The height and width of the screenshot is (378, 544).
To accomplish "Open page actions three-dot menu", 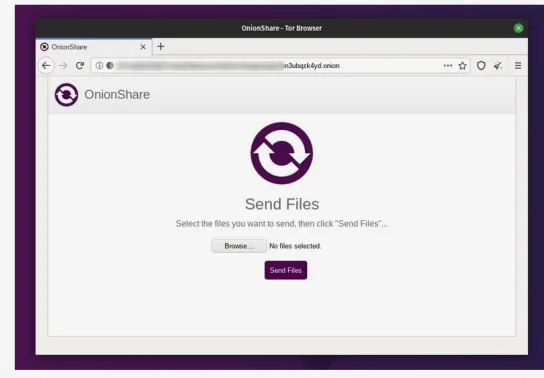I will [x=448, y=66].
